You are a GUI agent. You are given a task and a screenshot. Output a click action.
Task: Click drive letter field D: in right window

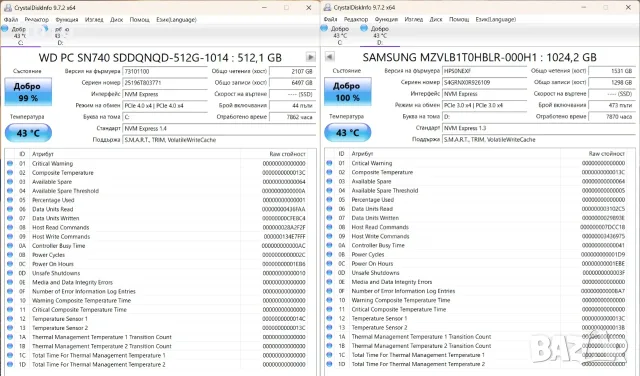click(484, 116)
